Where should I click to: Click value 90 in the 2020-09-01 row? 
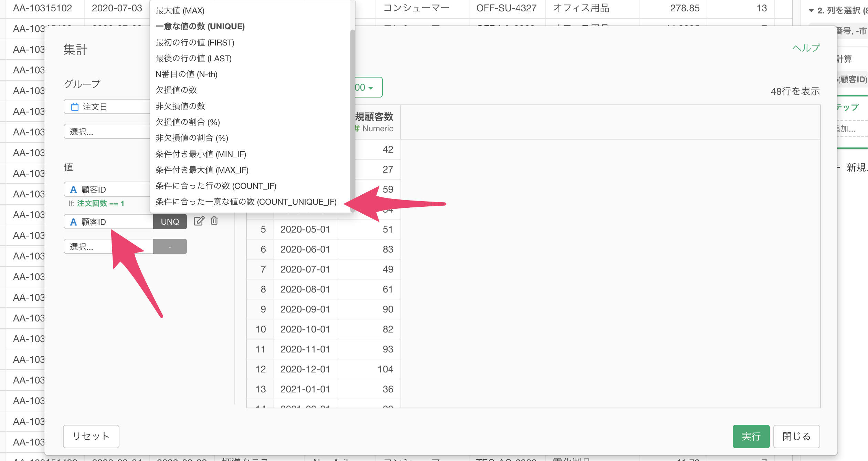[x=388, y=309]
